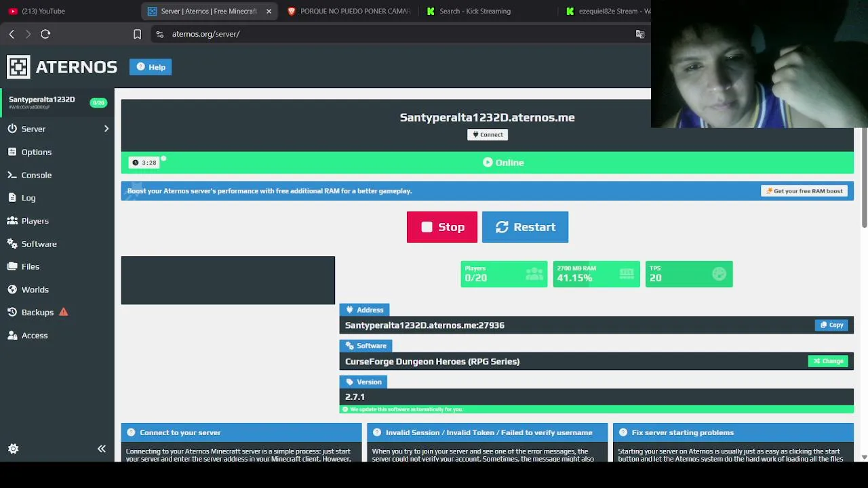This screenshot has height=488, width=868.
Task: Click the TPS 20 stat card
Action: coord(689,274)
